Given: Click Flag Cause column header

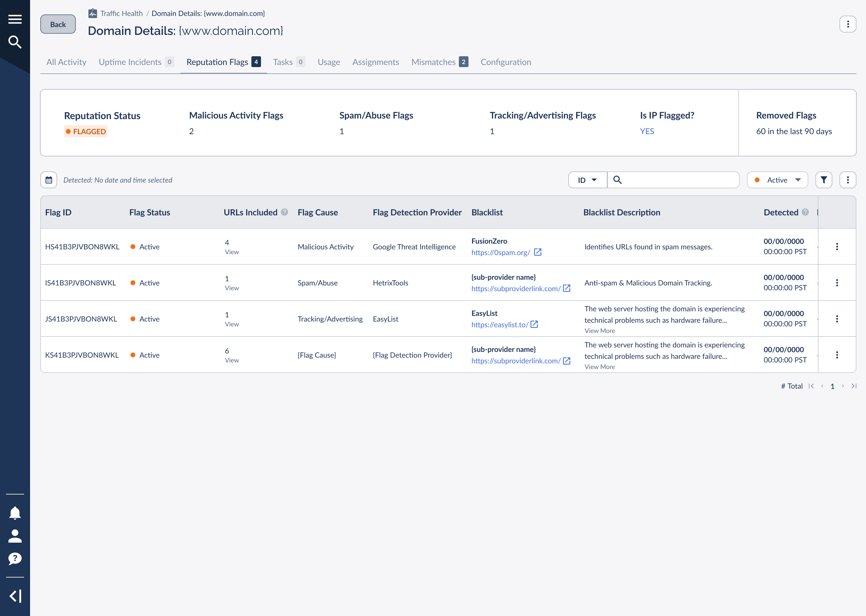Looking at the screenshot, I should pos(318,212).
